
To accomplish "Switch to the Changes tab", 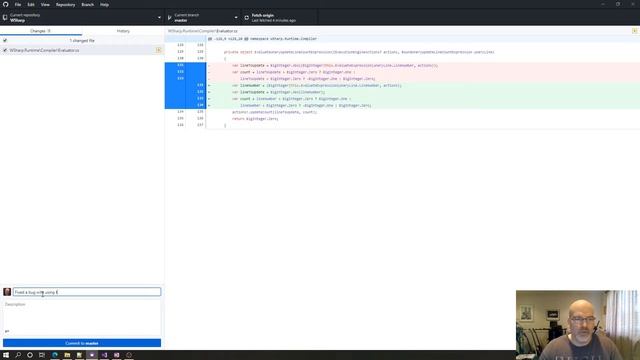I will click(41, 31).
